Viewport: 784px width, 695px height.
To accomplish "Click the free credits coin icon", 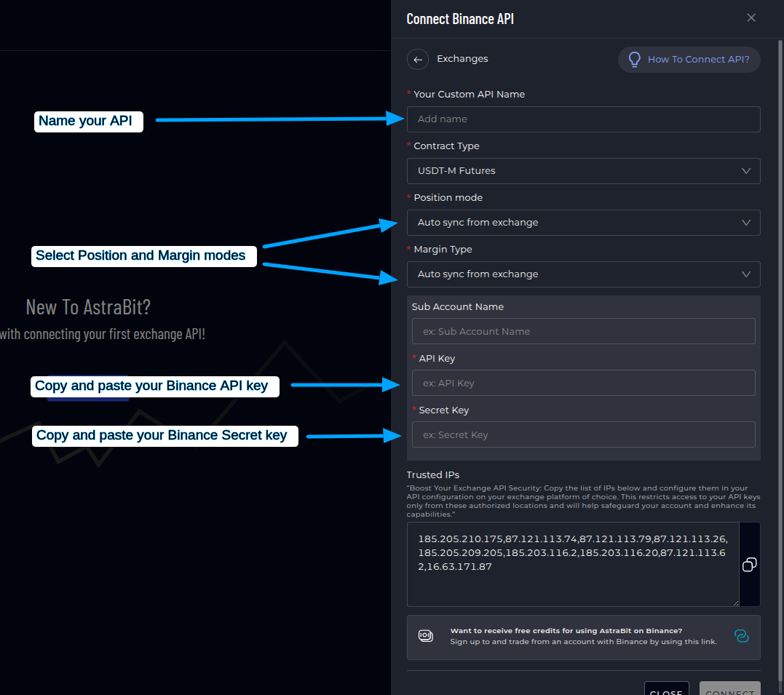I will (426, 636).
